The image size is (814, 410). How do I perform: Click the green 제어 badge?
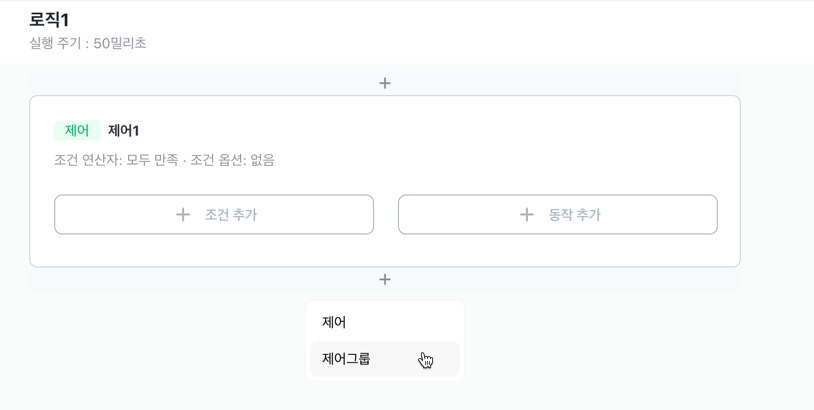[x=77, y=131]
